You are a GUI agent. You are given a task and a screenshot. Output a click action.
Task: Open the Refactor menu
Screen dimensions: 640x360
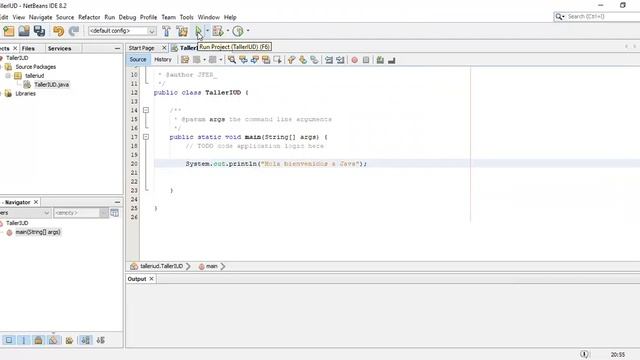89,17
